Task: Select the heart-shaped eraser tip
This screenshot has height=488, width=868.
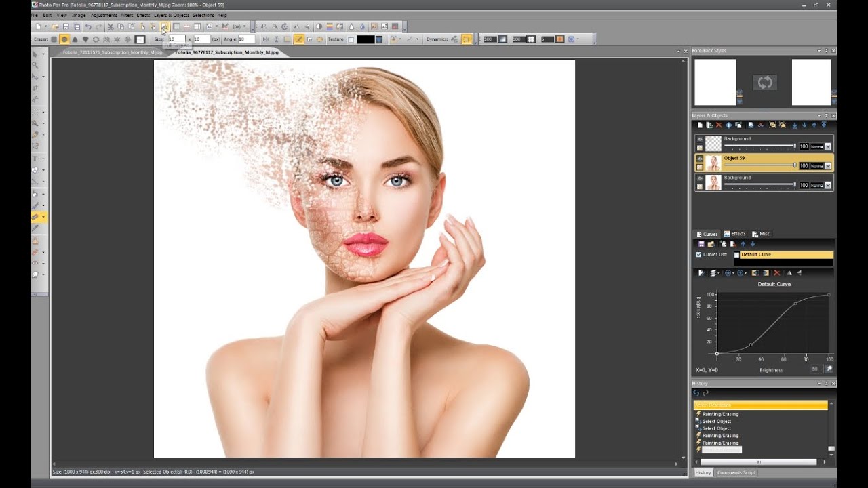Action: pos(85,39)
